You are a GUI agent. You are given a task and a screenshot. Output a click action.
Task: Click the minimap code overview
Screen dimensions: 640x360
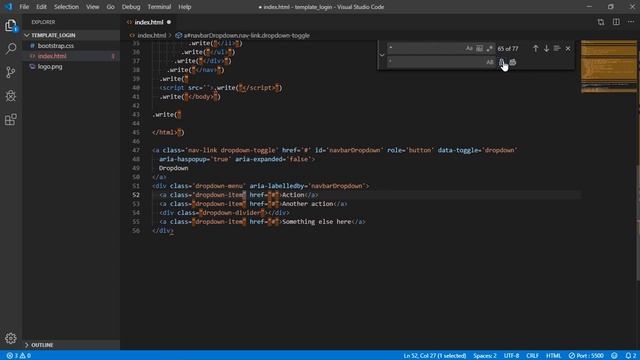[x=609, y=67]
